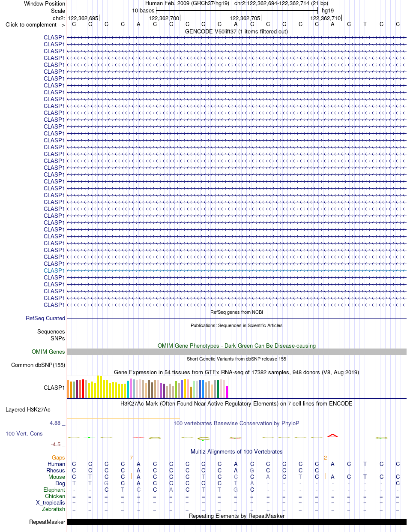The width and height of the screenshot is (407, 532).
Task: Click the Human alignment row label
Action: coord(57,464)
